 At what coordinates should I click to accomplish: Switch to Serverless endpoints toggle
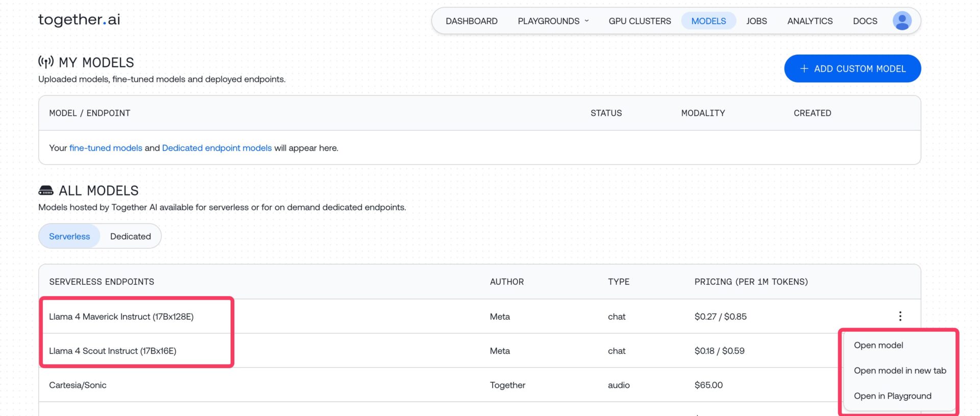(69, 236)
